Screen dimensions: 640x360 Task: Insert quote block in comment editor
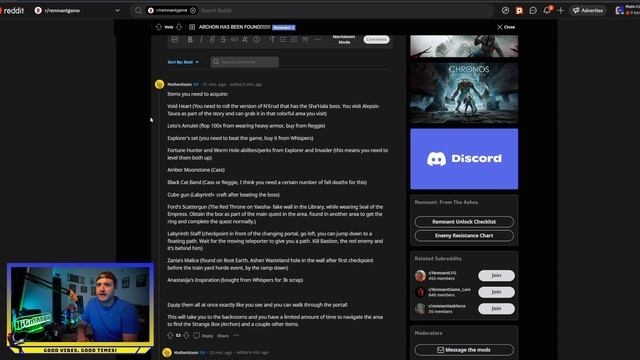(x=305, y=40)
